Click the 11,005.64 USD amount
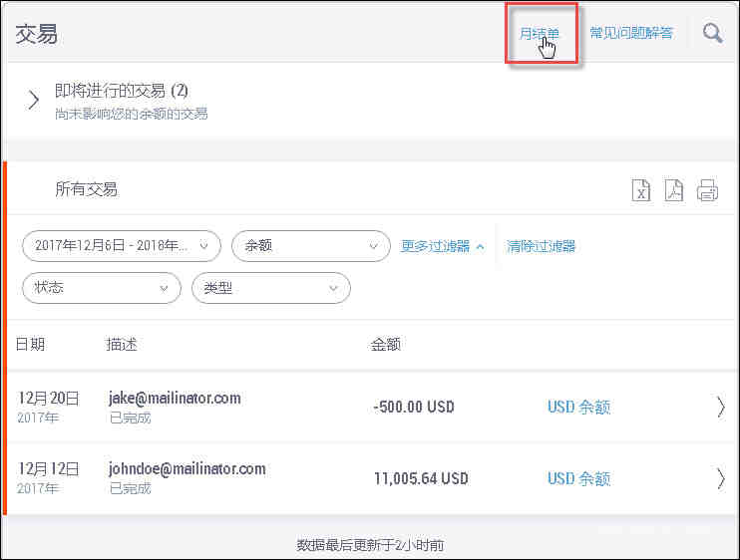The image size is (740, 560). pos(421,479)
